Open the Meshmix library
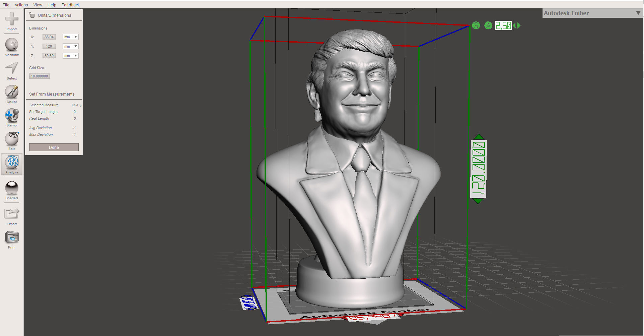Screen dimensions: 644x336 click(x=12, y=46)
